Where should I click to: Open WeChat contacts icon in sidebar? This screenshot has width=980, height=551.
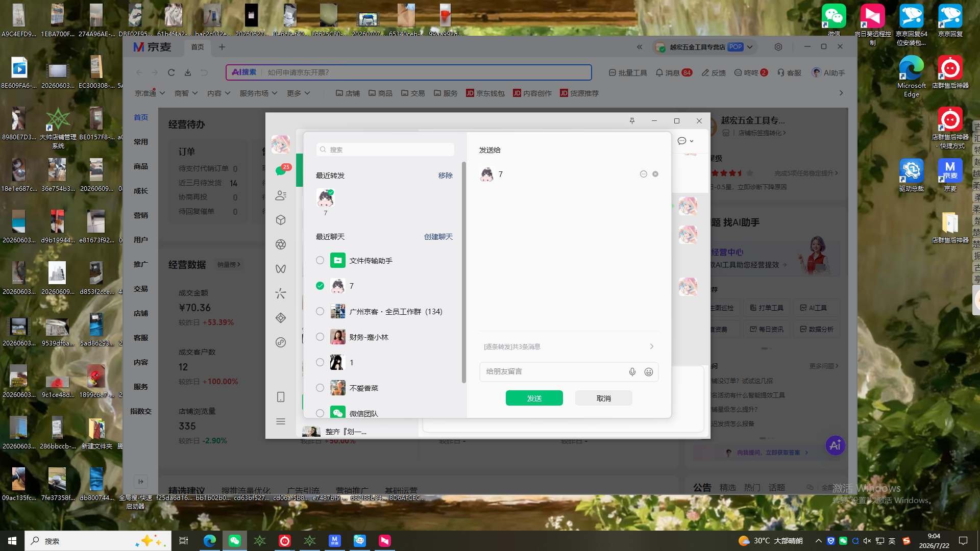[x=281, y=195]
